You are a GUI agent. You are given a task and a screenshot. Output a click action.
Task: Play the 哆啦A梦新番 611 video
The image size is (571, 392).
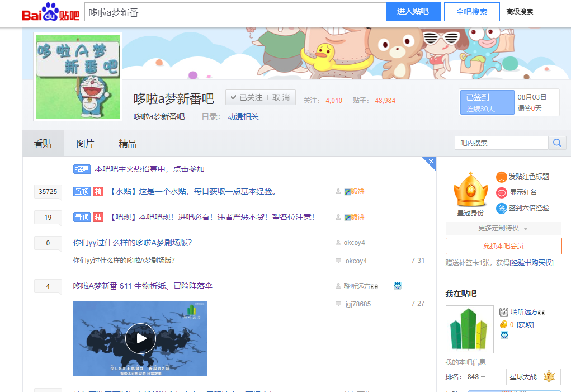(140, 338)
